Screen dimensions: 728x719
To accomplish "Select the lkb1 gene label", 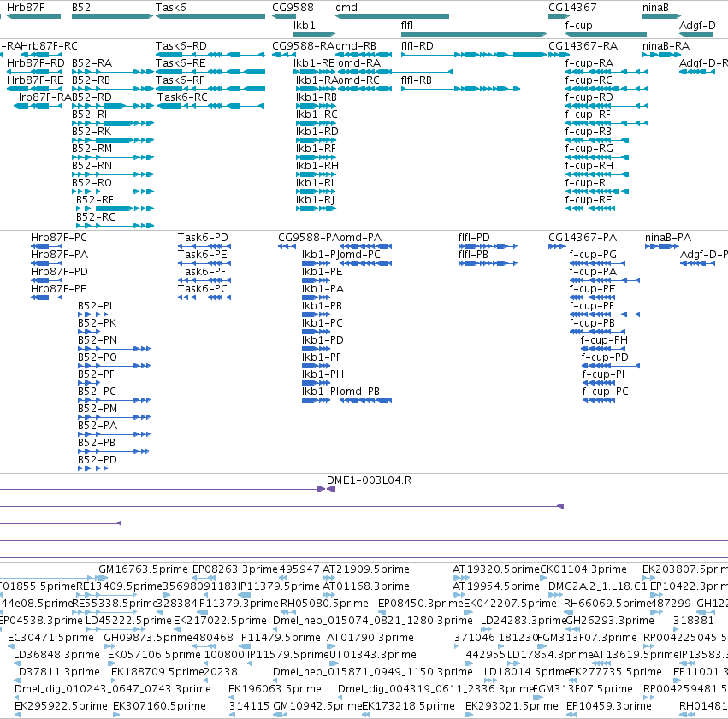I will [x=305, y=25].
